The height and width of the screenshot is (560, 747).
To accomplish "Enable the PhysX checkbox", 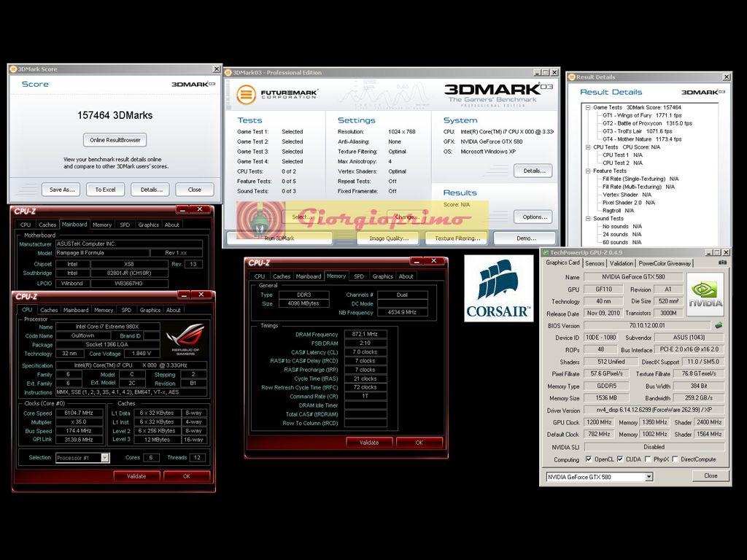I will (x=648, y=459).
